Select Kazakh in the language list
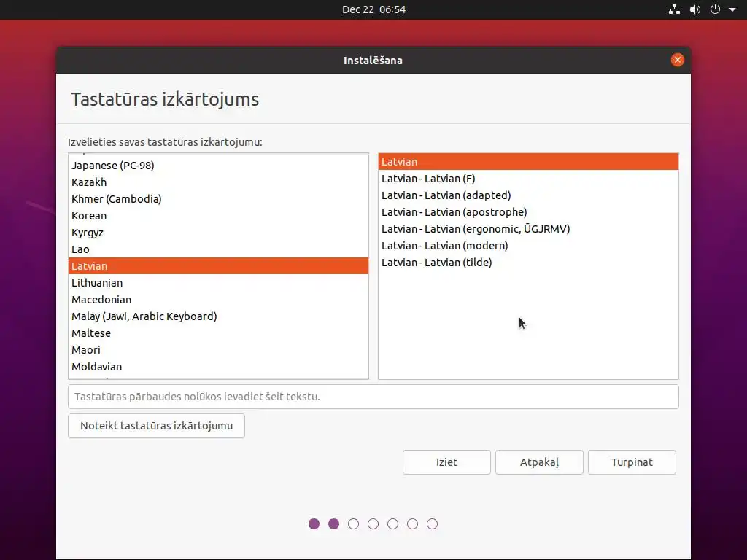Image resolution: width=747 pixels, height=560 pixels. [218, 182]
